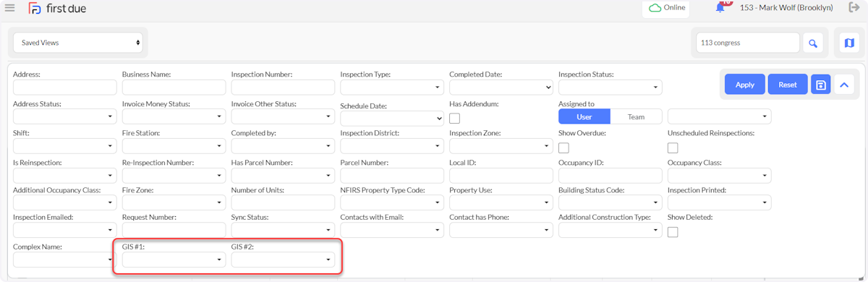The width and height of the screenshot is (868, 282).
Task: Open the Fire Zone dropdown
Action: pyautogui.click(x=174, y=203)
